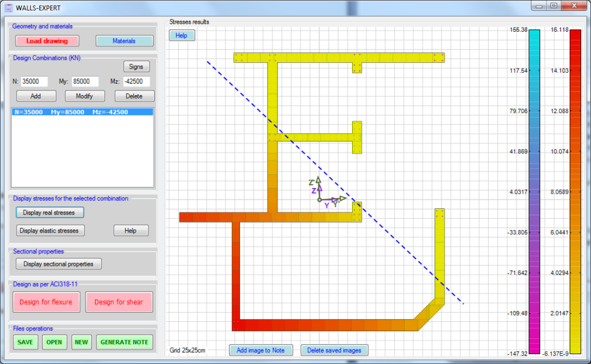Click the cyan-magenta stress color scale bar
The width and height of the screenshot is (591, 364).
pos(534,192)
